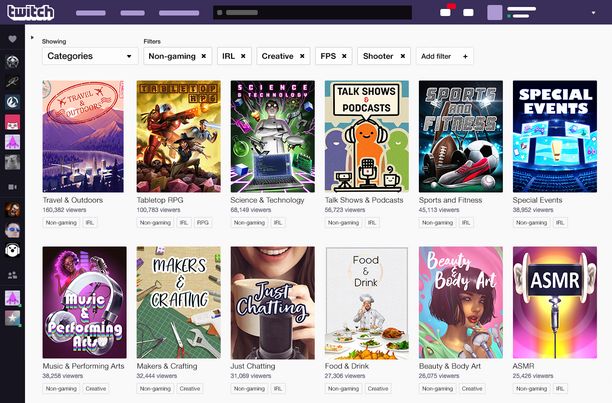This screenshot has width=612, height=403.
Task: Select the IRL tag under Special Events
Action: [560, 223]
